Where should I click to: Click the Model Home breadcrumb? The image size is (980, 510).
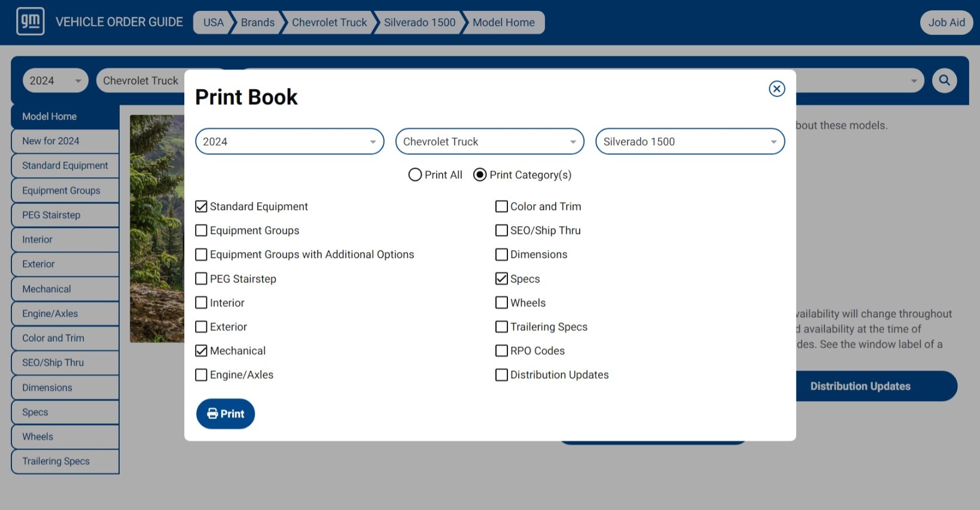(x=504, y=22)
